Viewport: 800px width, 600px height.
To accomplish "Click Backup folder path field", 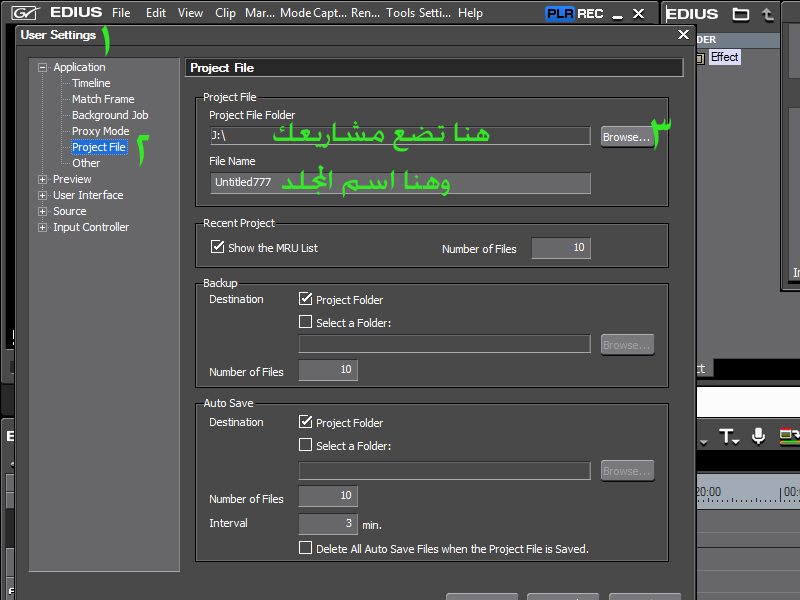I will [444, 344].
